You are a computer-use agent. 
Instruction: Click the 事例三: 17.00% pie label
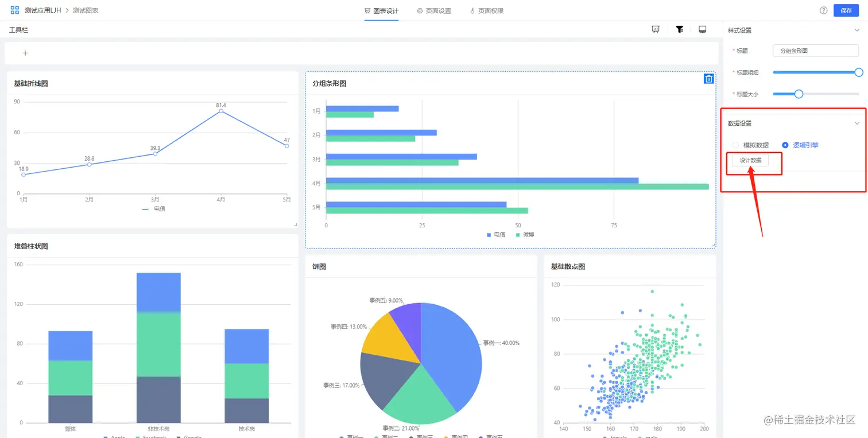tap(342, 385)
